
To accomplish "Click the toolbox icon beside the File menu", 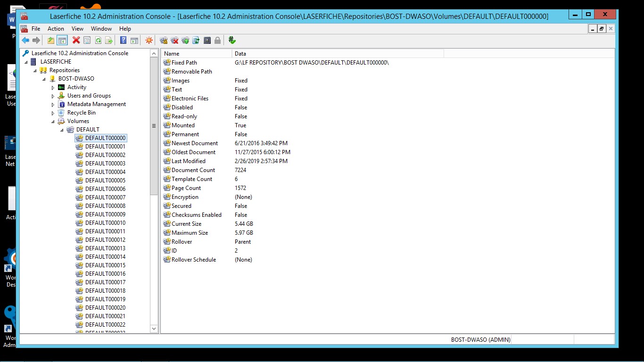I will tap(24, 29).
